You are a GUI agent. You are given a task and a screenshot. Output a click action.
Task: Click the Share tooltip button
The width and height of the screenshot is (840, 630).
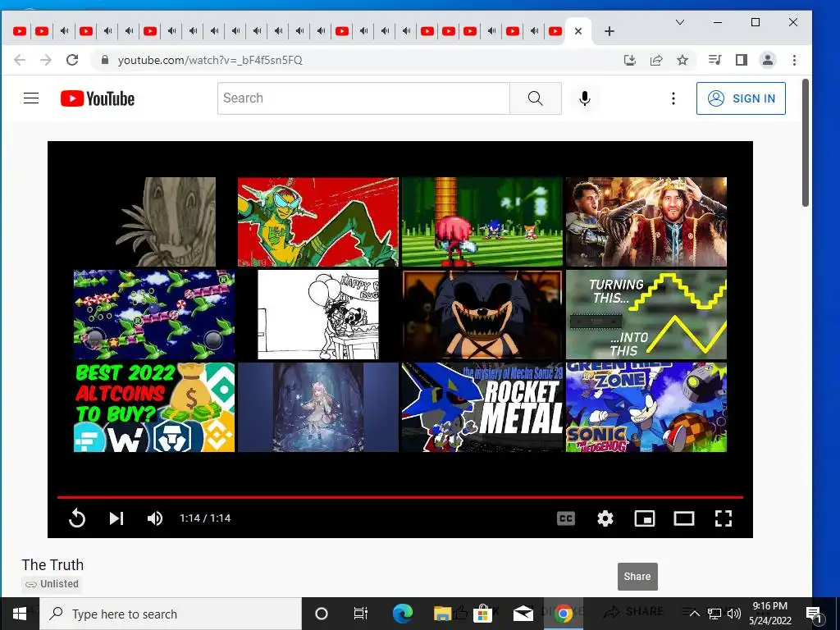[x=637, y=577]
